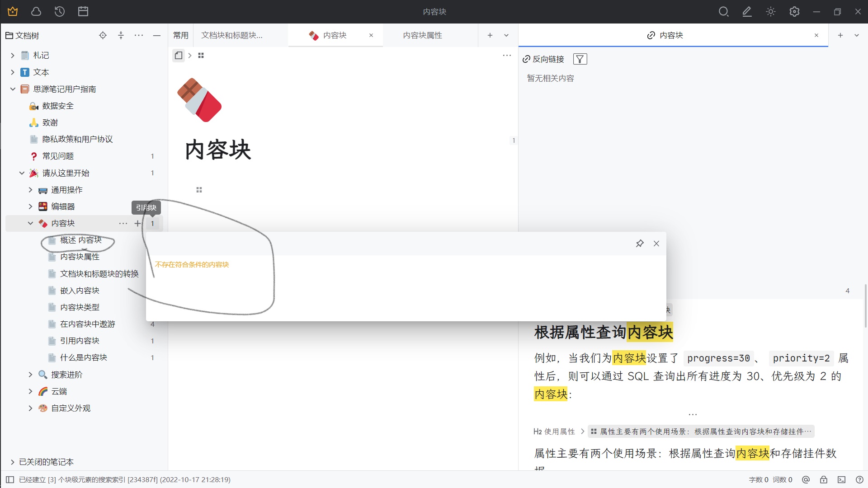Open the settings gear icon
Image resolution: width=868 pixels, height=488 pixels.
(x=794, y=12)
